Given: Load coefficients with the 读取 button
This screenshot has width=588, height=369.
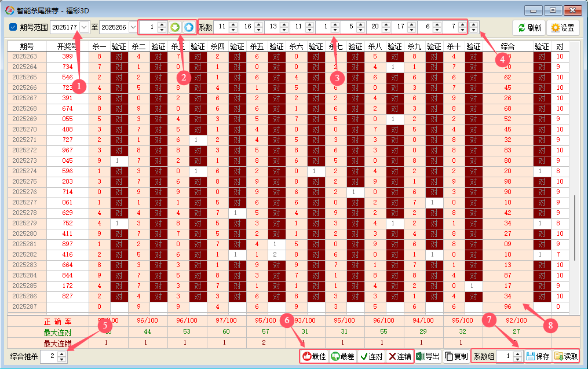Looking at the screenshot, I should point(565,357).
